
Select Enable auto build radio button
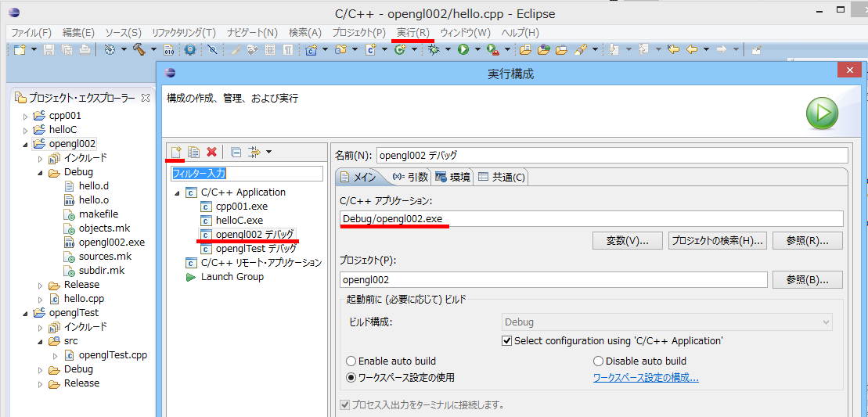[x=351, y=361]
